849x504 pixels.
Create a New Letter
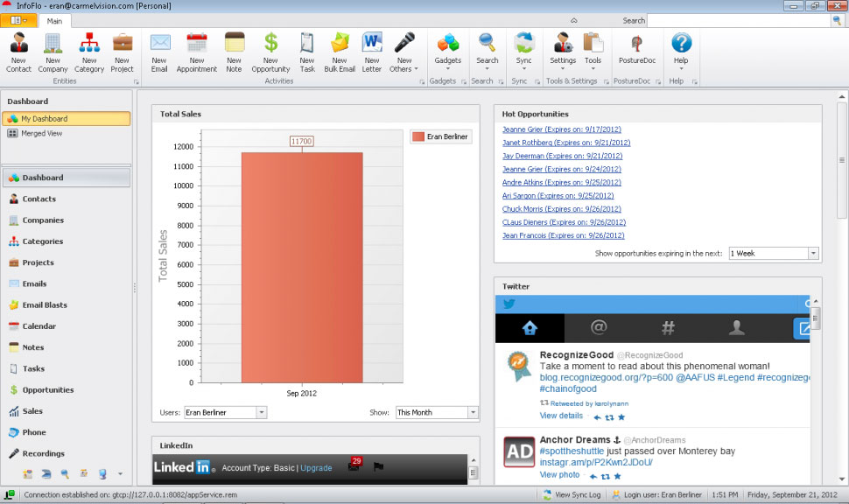372,52
